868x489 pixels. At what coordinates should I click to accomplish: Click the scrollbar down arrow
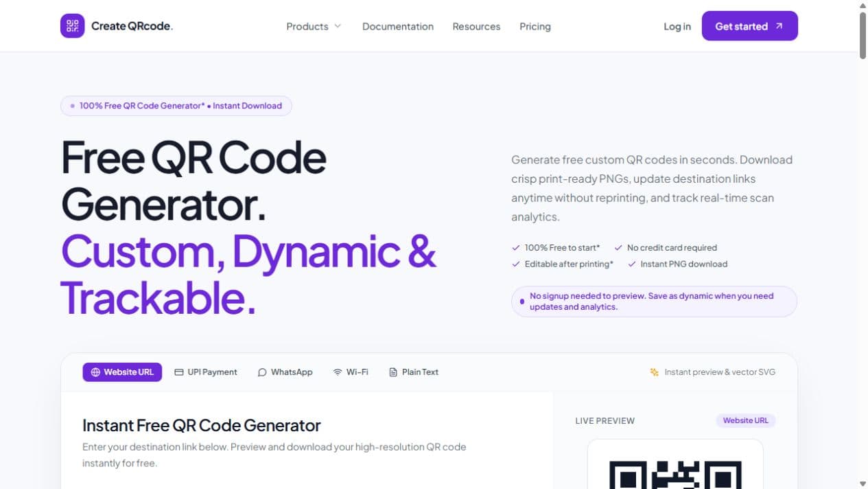pyautogui.click(x=863, y=484)
